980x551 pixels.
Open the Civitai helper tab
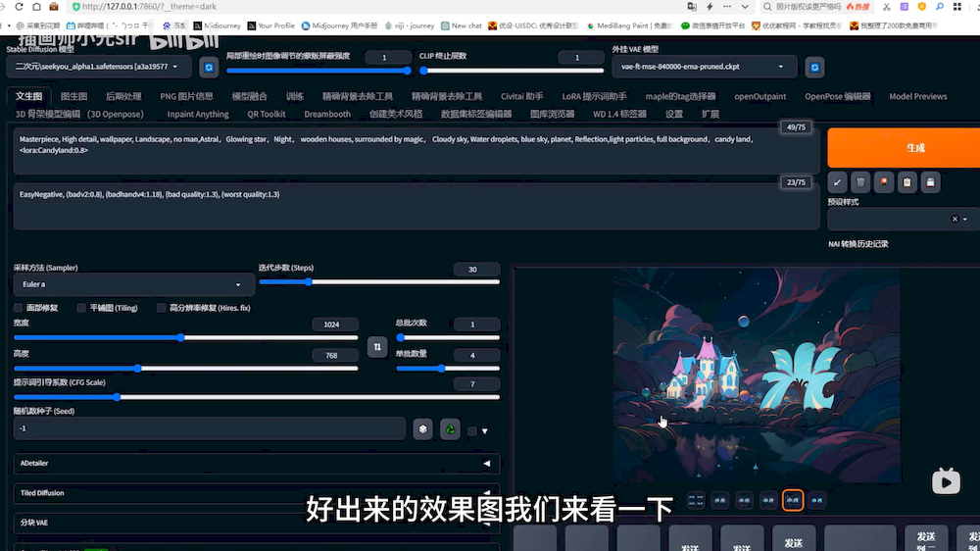coord(522,96)
